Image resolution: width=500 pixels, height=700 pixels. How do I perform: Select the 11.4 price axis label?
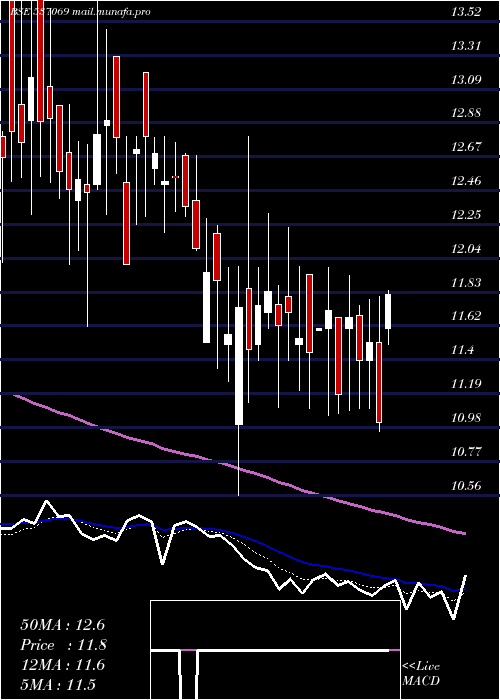[462, 350]
